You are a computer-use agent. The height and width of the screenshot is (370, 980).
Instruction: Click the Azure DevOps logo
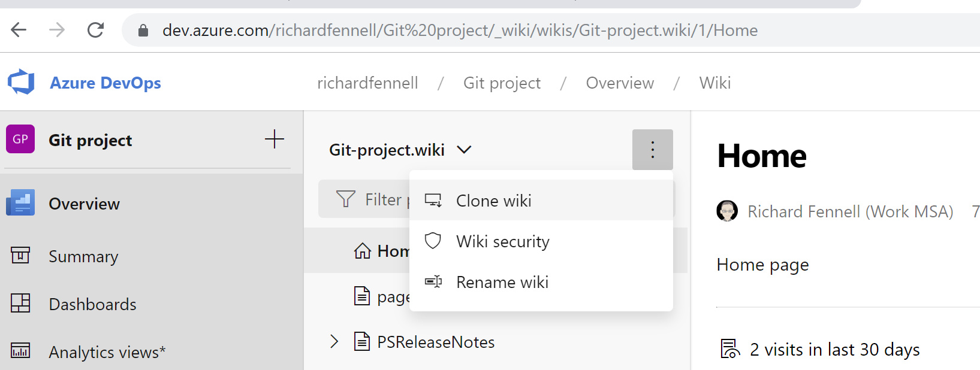click(20, 83)
